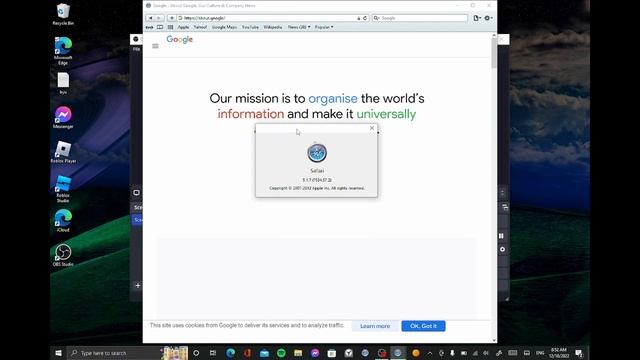The height and width of the screenshot is (360, 640).
Task: Open Task View on taskbar
Action: (213, 353)
